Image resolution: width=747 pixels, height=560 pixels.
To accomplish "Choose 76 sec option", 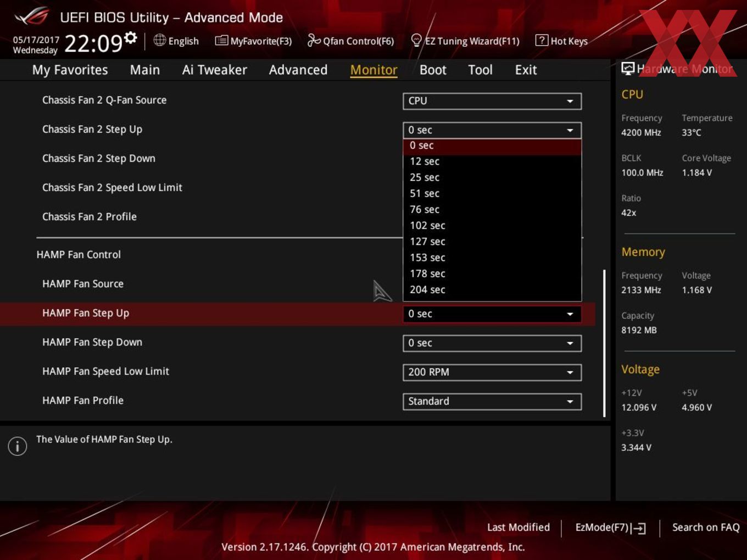I will click(492, 209).
